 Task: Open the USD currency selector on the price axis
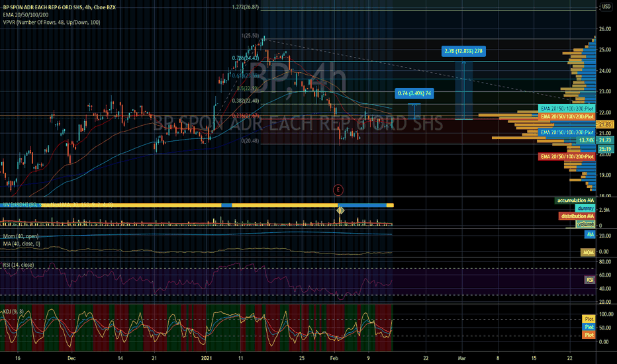point(606,7)
